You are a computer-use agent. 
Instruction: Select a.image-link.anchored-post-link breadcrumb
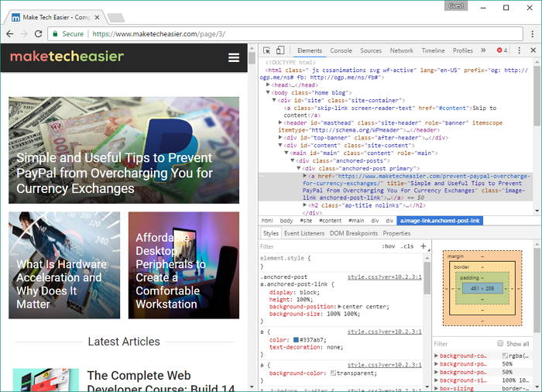[440, 221]
